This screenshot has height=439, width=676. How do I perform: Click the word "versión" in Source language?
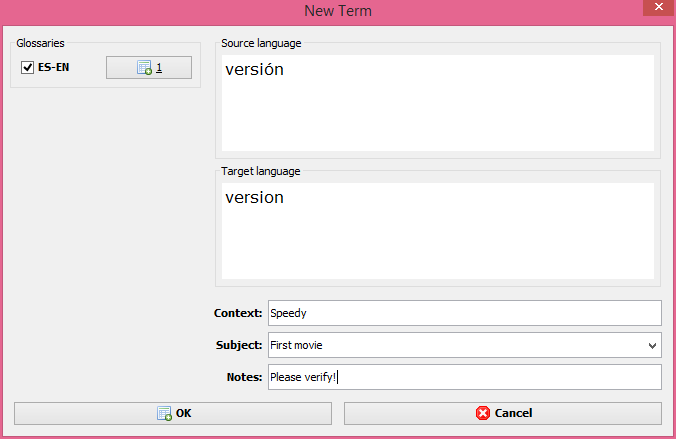(254, 70)
